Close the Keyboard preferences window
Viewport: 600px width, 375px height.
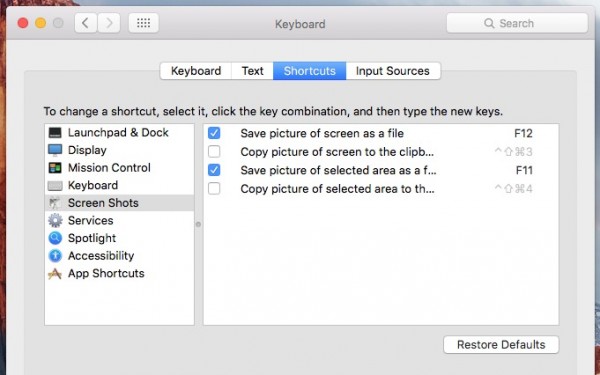point(23,23)
